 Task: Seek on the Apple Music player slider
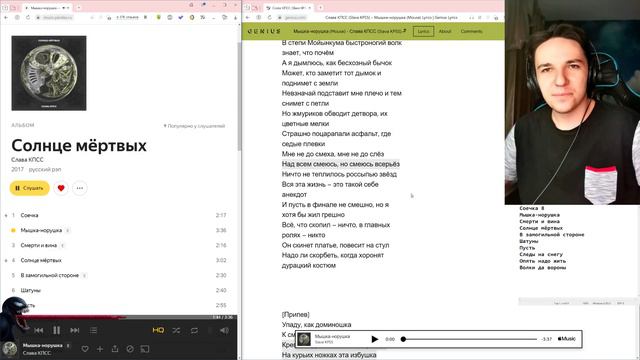pos(470,339)
